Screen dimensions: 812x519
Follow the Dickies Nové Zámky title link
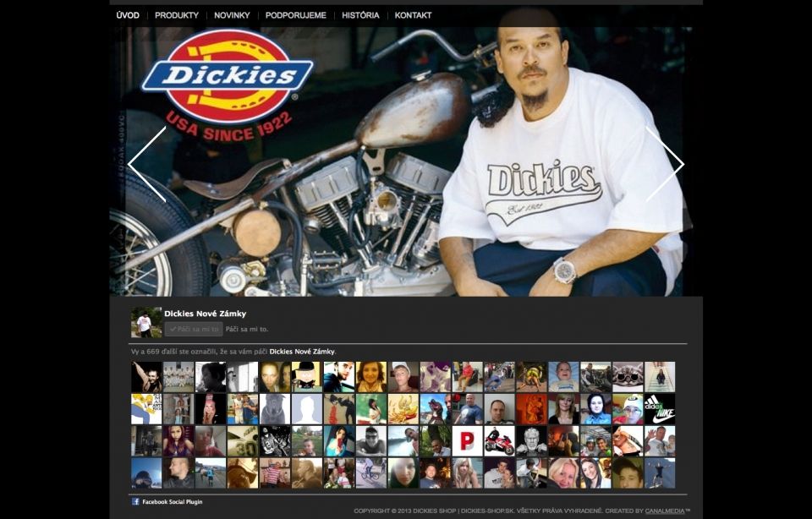205,314
